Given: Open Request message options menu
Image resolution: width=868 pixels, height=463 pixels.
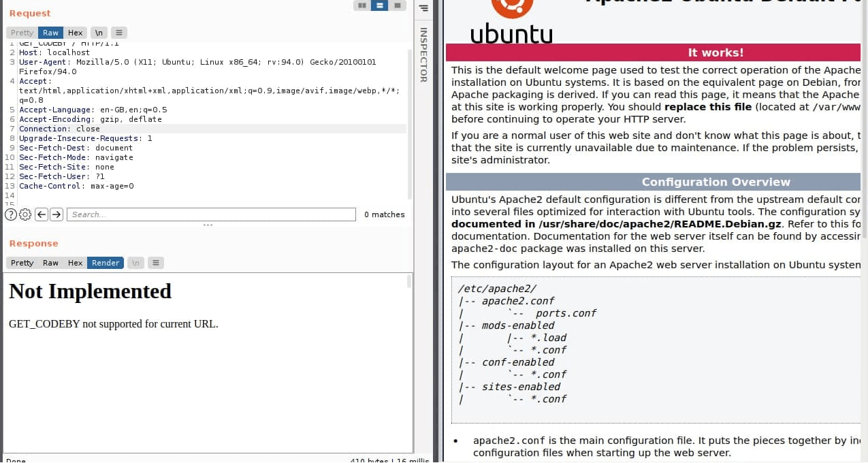Looking at the screenshot, I should [119, 33].
